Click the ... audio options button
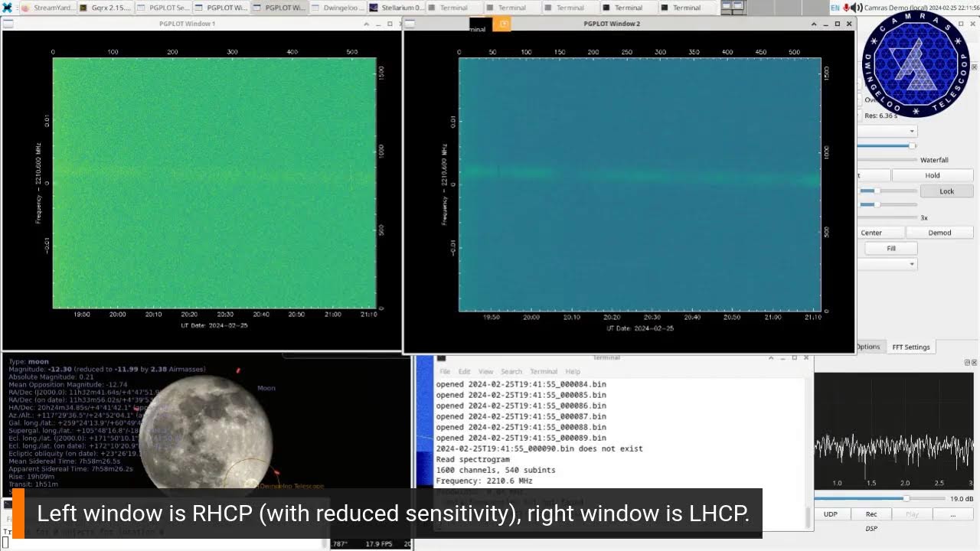Screen dimensions: 980x551 tap(953, 514)
